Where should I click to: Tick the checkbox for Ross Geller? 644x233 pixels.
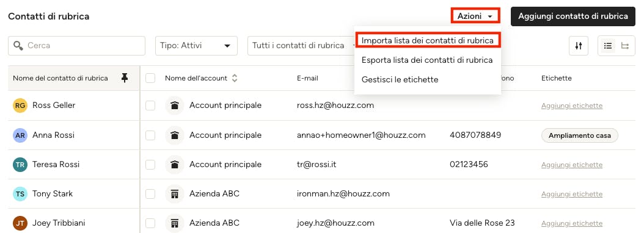point(150,106)
